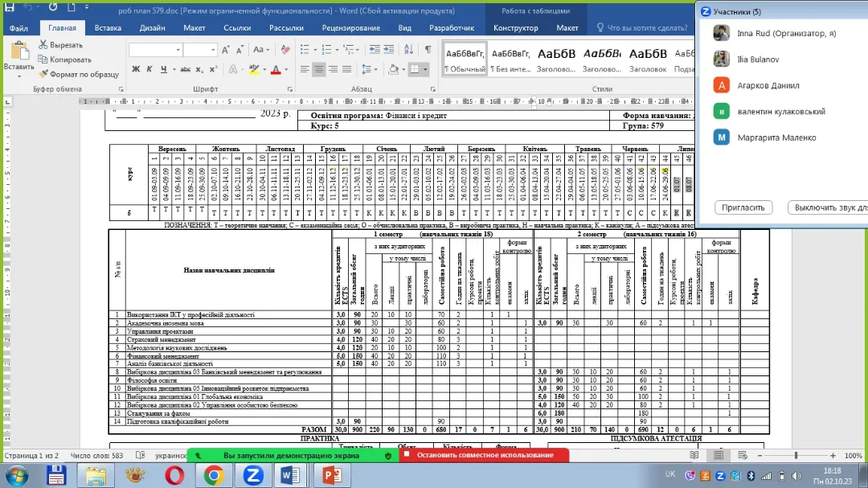Select the Обычный style thumbnail
Screen dimensions: 868x488
click(x=465, y=59)
